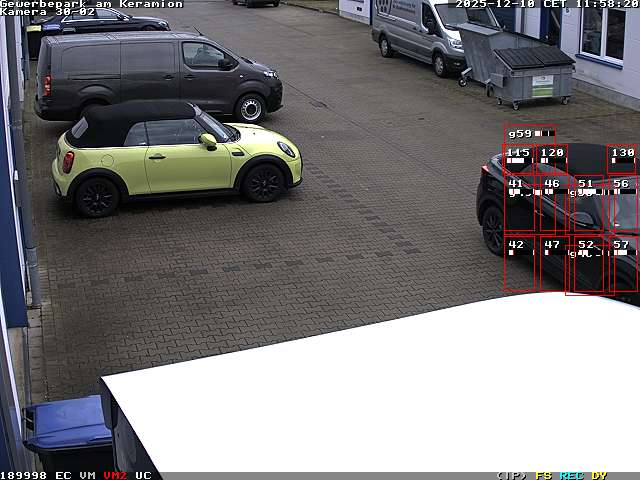Click the red REC status indicator
This screenshot has height=480, width=640.
pyautogui.click(x=571, y=475)
